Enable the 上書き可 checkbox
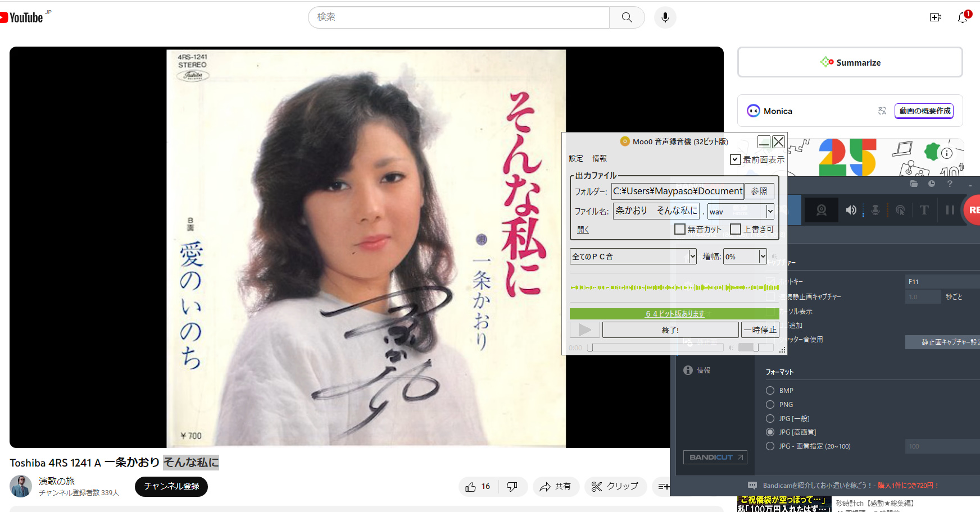 pos(736,229)
